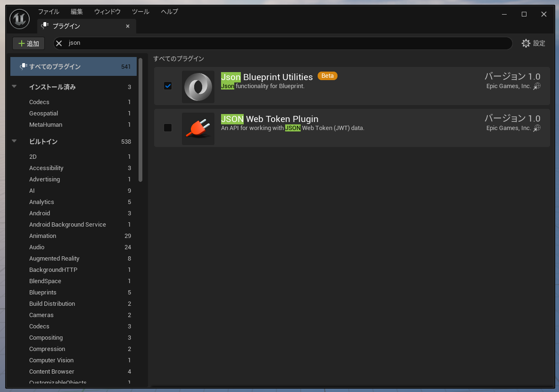Select すべてのプラグイン category

click(74, 67)
